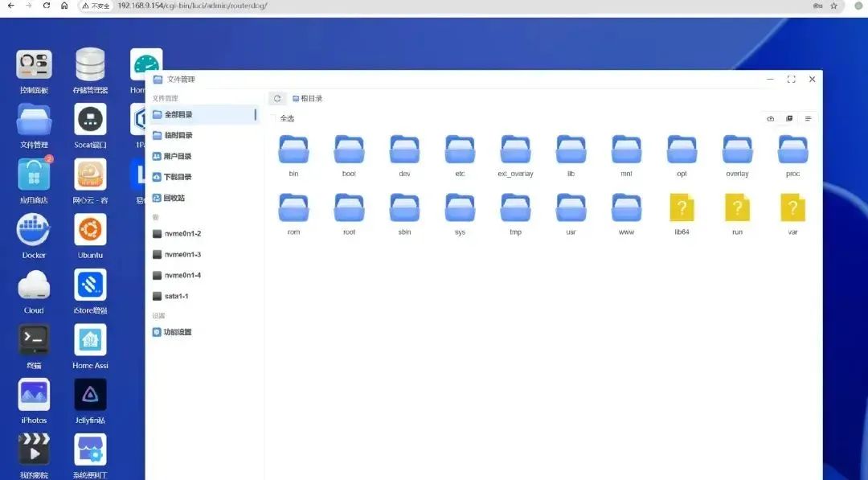Image resolution: width=868 pixels, height=480 pixels.
Task: Open the dev folder
Action: coord(404,150)
